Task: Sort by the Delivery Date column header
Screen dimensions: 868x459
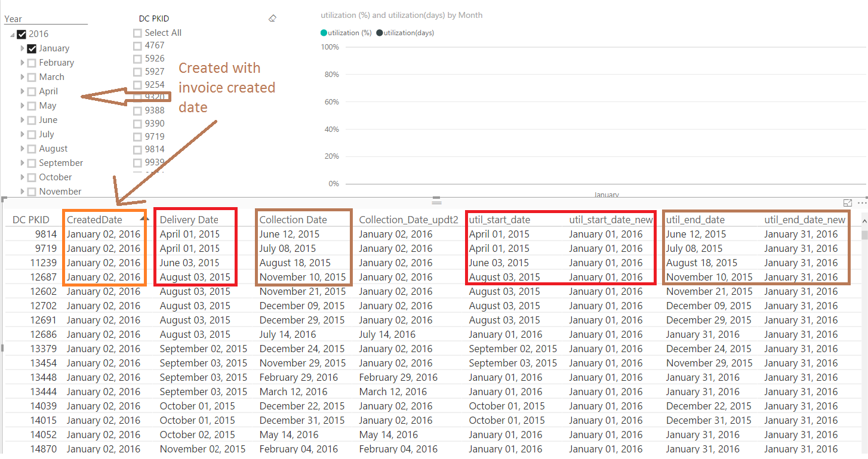Action: (189, 220)
